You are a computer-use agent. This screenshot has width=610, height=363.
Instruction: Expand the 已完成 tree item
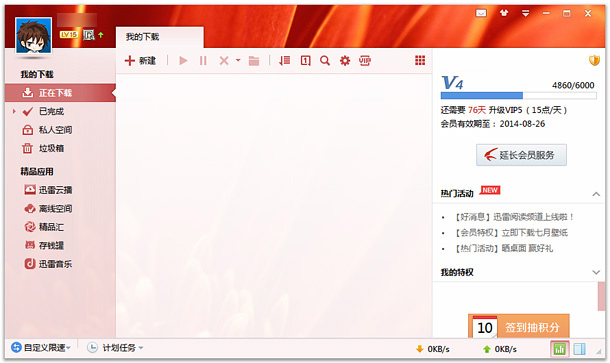coord(14,112)
